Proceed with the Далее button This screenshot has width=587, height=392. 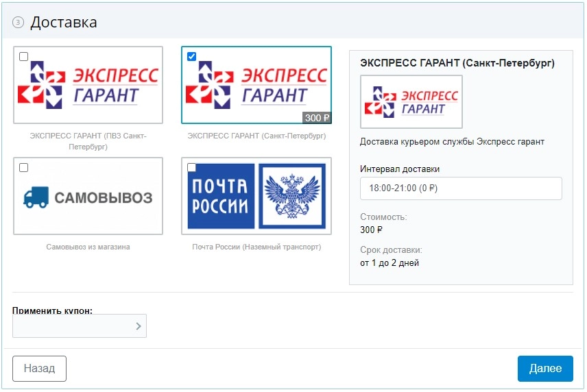(x=545, y=369)
